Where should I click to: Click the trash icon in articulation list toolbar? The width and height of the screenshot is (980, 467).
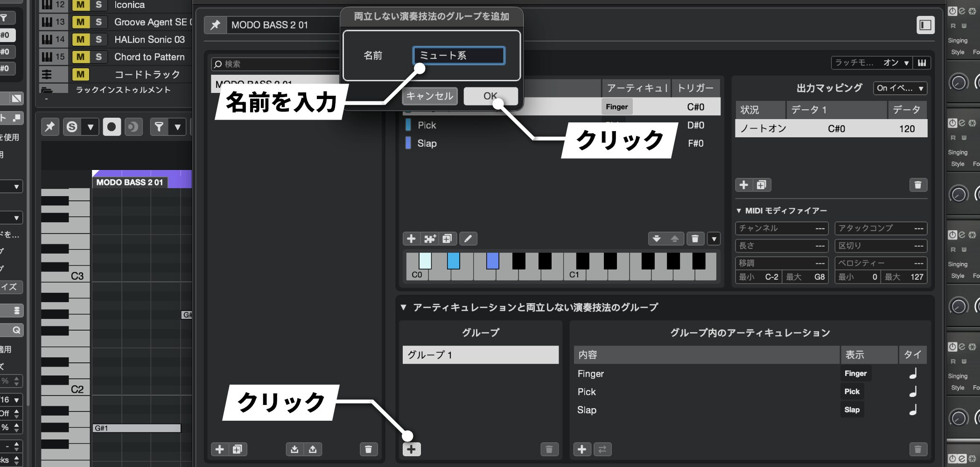click(x=695, y=239)
